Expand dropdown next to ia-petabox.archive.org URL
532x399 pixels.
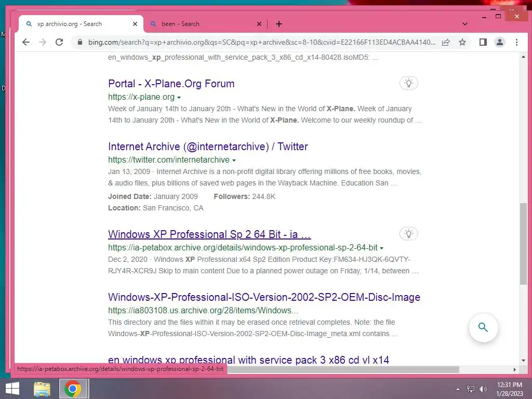(382, 248)
